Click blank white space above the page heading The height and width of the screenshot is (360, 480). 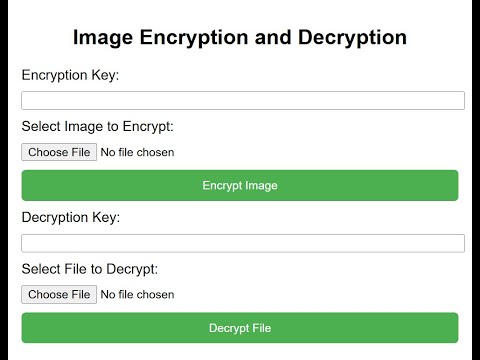pos(240,12)
